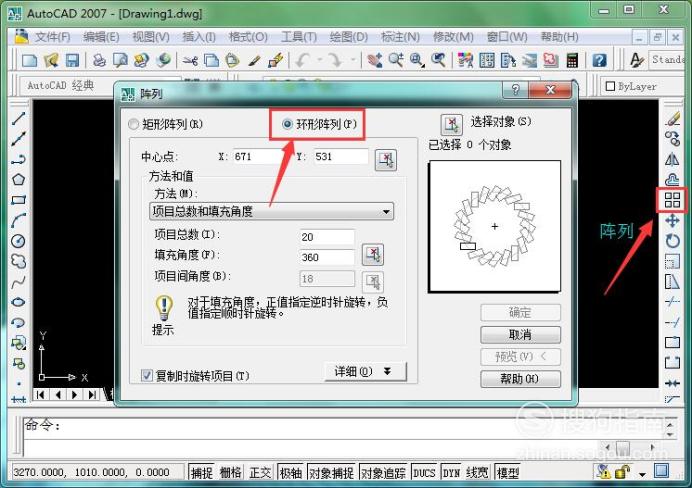This screenshot has height=488, width=692.
Task: Open the 绘图(D) menu
Action: coord(349,37)
